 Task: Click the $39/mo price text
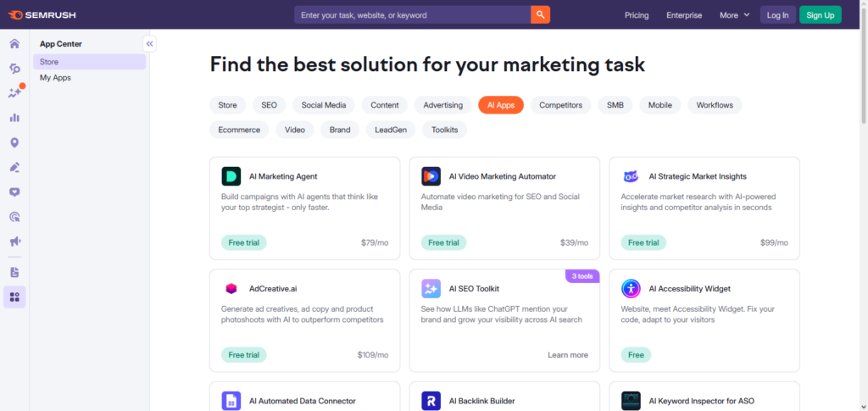[574, 243]
